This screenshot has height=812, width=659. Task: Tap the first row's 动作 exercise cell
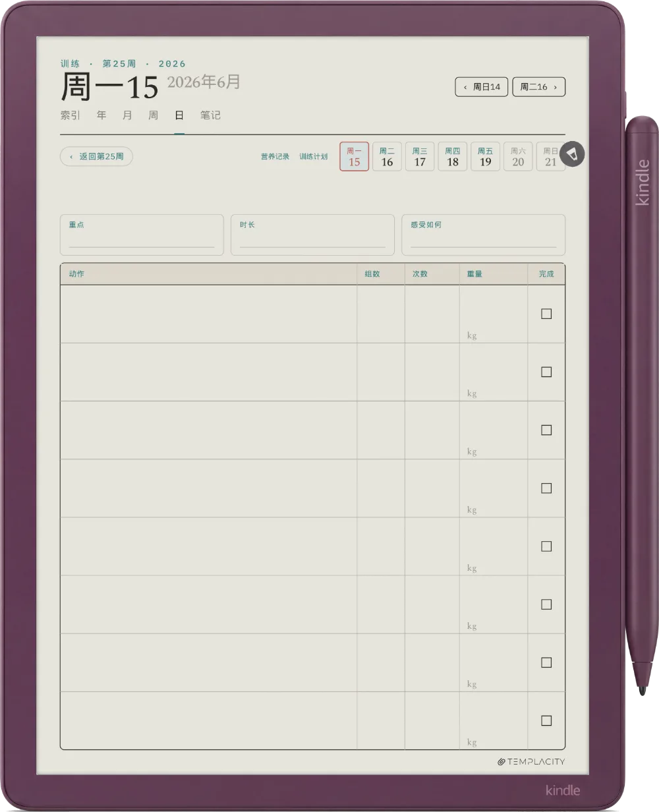(208, 314)
